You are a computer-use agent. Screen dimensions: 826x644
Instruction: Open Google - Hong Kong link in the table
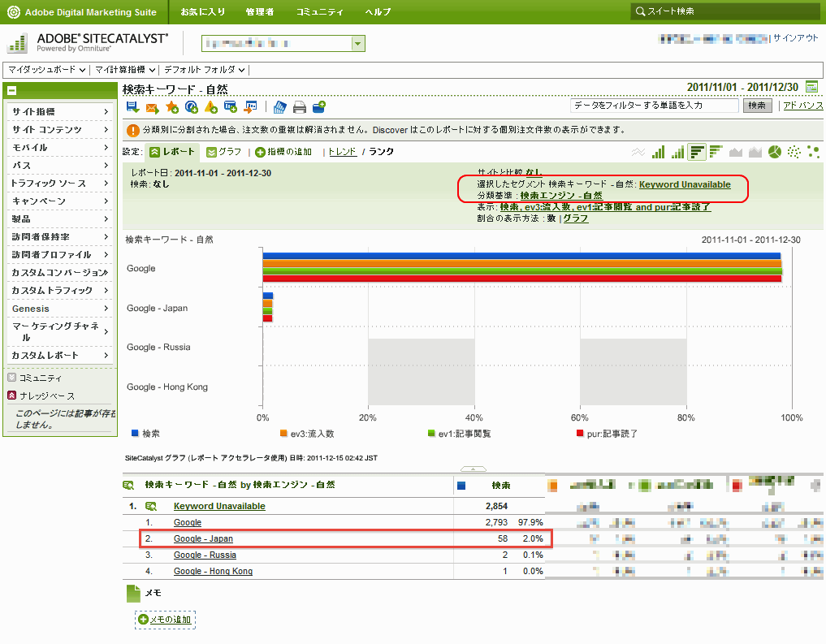click(213, 572)
